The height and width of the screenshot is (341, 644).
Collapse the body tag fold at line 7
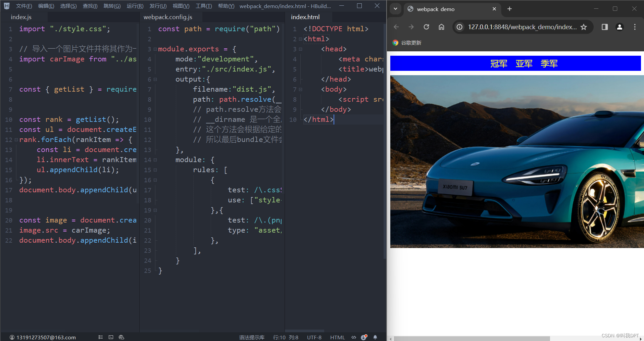(300, 90)
